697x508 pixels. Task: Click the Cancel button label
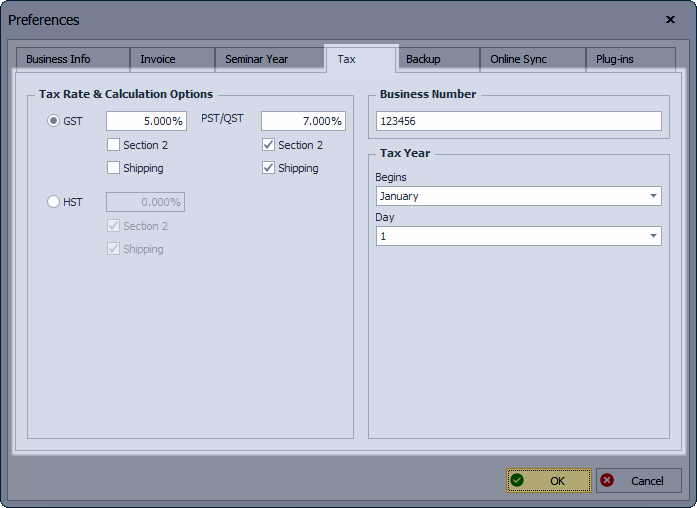(647, 481)
